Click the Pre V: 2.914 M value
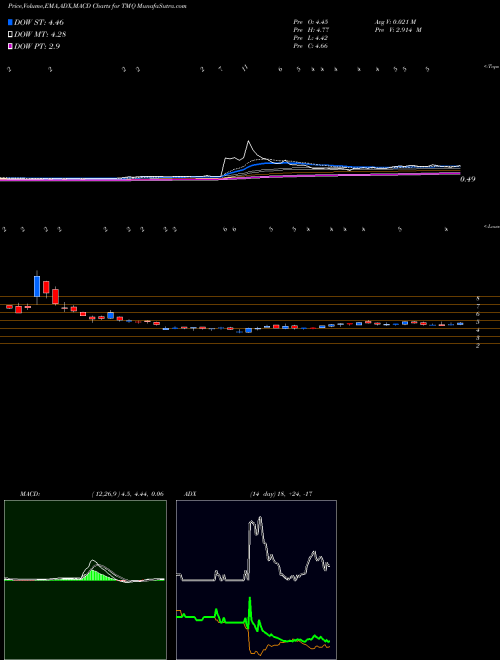This screenshot has width=500, height=660. coord(398,30)
